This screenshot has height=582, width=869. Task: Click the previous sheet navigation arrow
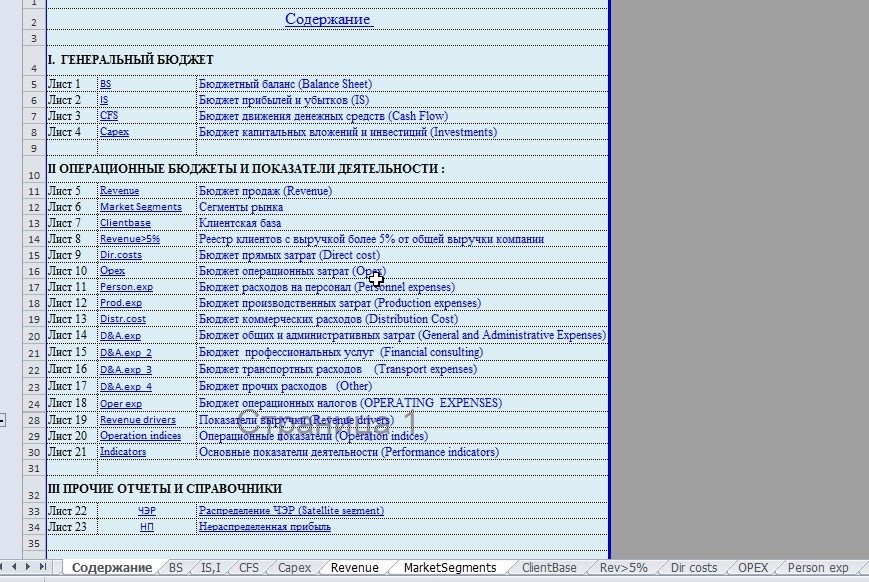point(14,566)
